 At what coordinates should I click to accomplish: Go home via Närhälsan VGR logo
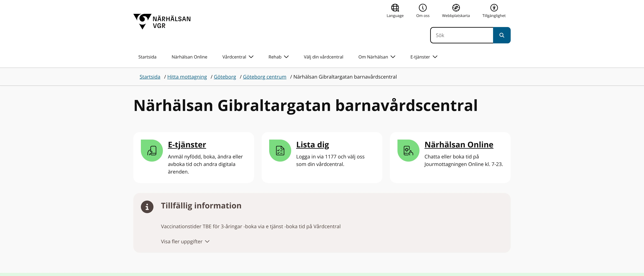(162, 22)
